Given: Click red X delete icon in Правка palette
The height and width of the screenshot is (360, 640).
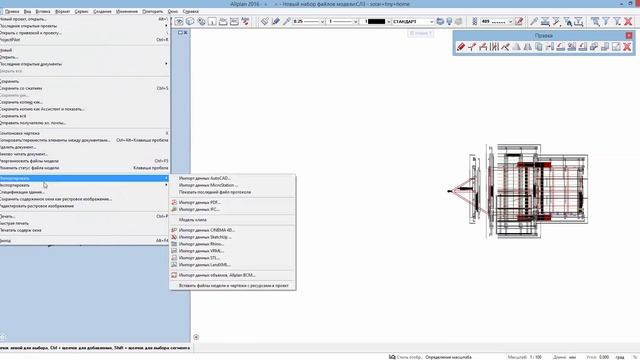Looking at the screenshot, I should 627,47.
